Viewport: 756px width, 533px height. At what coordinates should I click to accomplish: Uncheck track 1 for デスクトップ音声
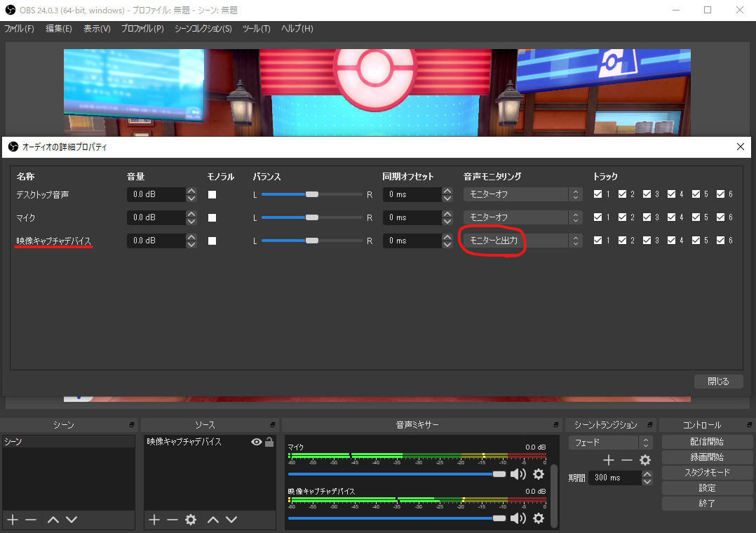point(598,194)
